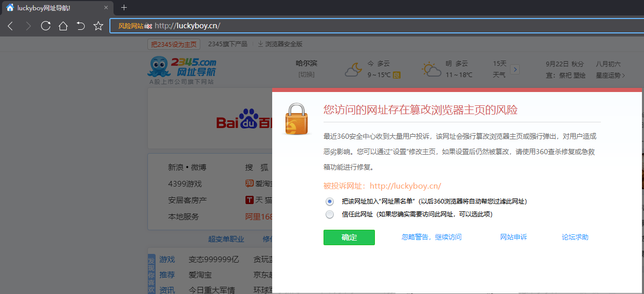Select the 资讯 category tab

pyautogui.click(x=167, y=290)
